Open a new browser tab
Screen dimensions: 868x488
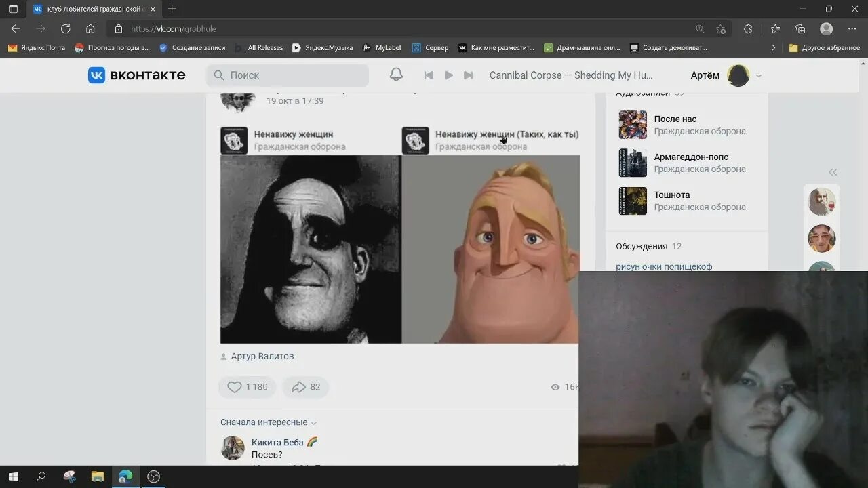[x=172, y=9]
